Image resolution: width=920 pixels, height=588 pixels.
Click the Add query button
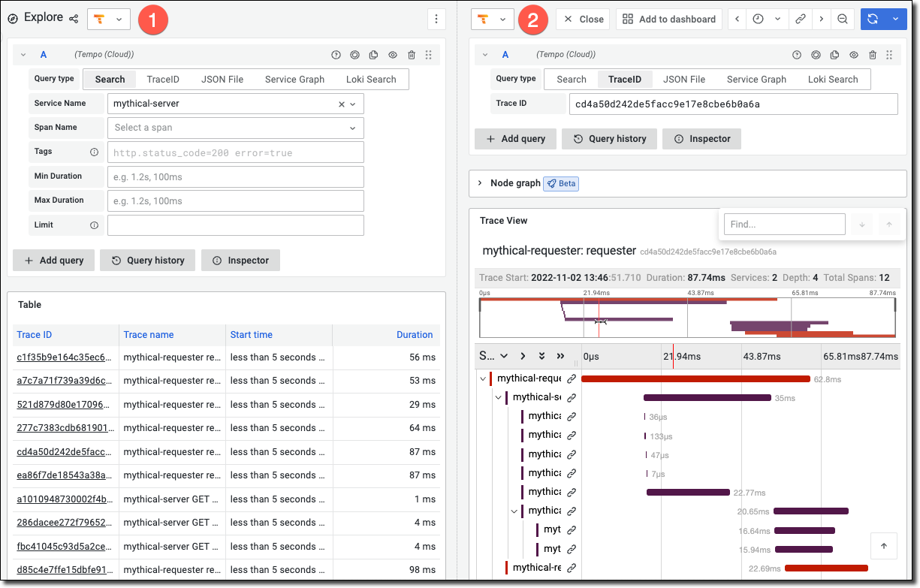point(53,260)
